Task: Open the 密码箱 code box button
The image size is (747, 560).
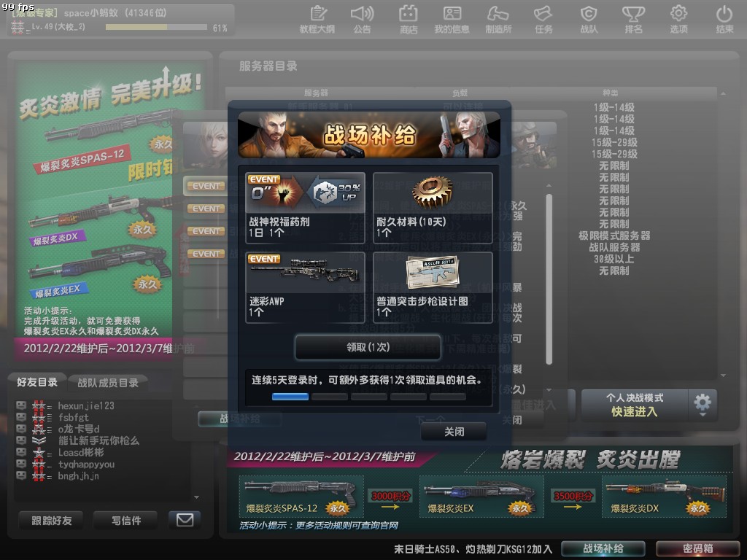Action: click(698, 548)
